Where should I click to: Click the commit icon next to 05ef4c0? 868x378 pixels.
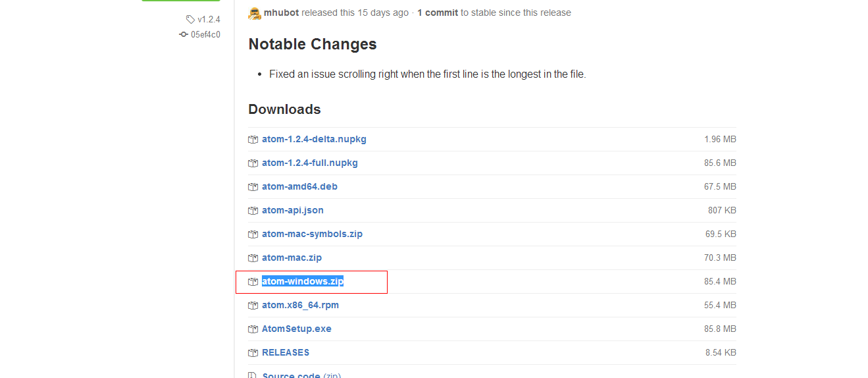(184, 34)
